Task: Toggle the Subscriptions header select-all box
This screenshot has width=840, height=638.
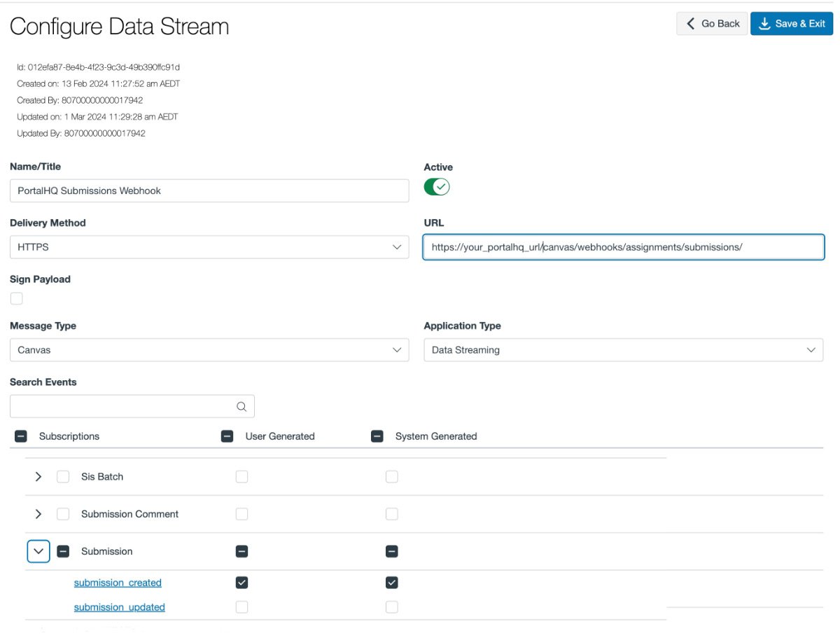Action: 21,436
